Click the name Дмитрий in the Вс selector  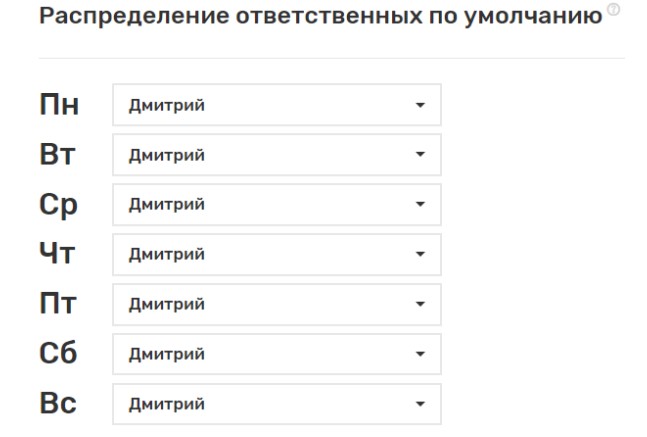coord(166,405)
